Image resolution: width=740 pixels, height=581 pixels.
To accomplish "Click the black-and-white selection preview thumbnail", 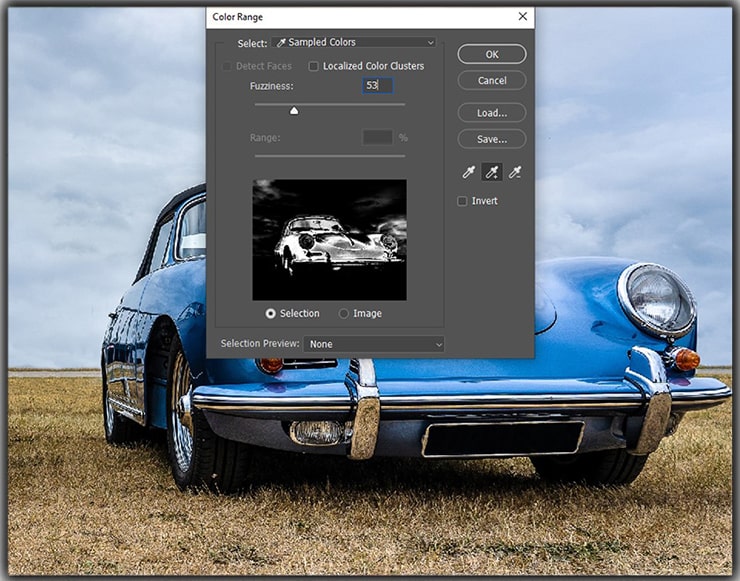I will (329, 240).
